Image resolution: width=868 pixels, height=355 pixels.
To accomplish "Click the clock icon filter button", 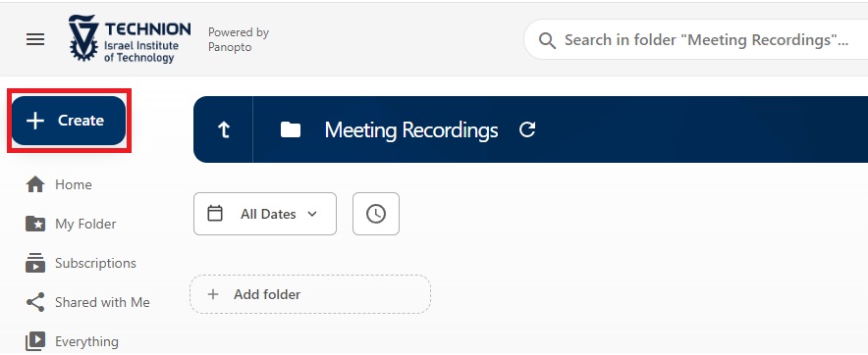I will pos(376,214).
